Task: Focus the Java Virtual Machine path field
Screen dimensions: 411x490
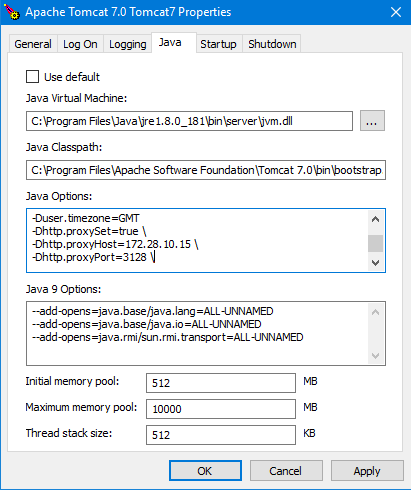Action: click(x=189, y=121)
